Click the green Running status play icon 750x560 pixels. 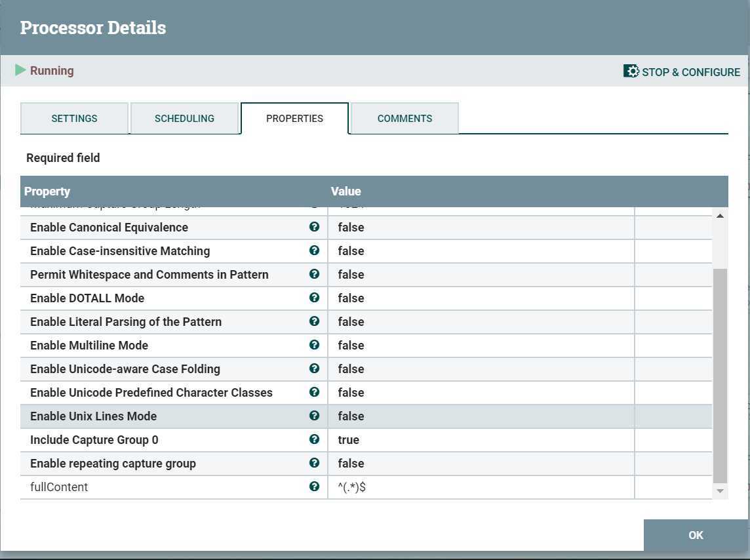pyautogui.click(x=20, y=70)
